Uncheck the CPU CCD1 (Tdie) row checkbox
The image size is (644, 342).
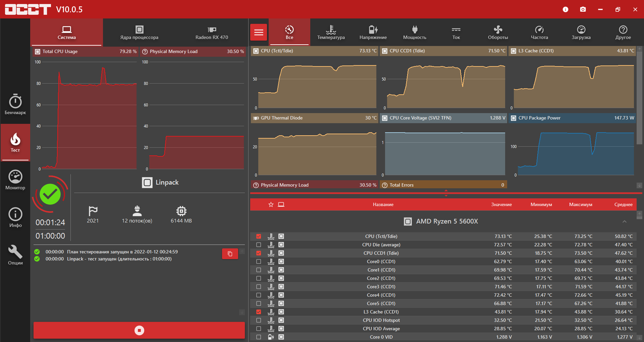259,253
